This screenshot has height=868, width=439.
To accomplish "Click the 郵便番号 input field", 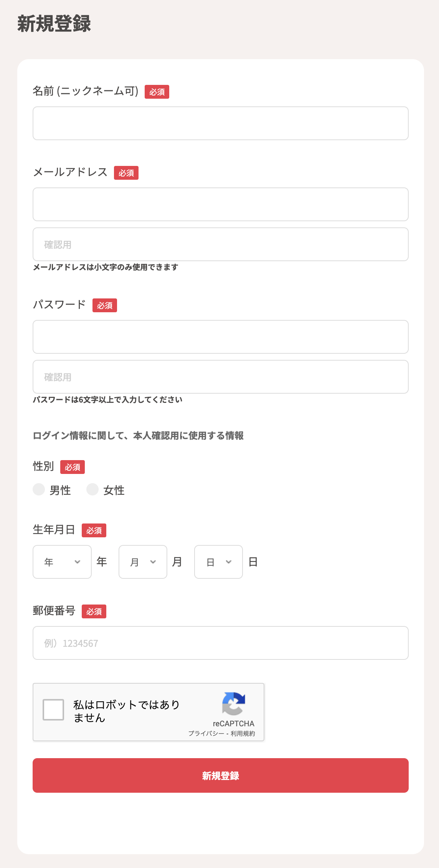I will point(220,643).
